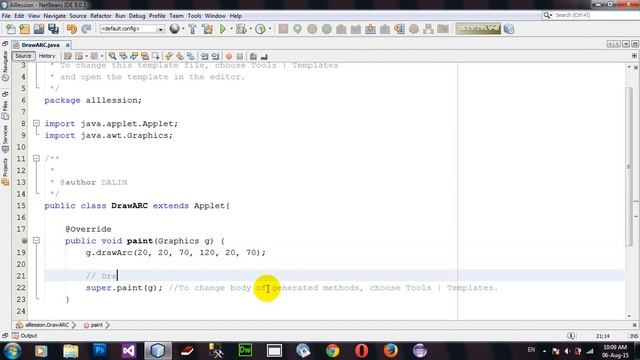Click the Save All toolbar icon
Screen dimensions: 640x360
[53, 29]
